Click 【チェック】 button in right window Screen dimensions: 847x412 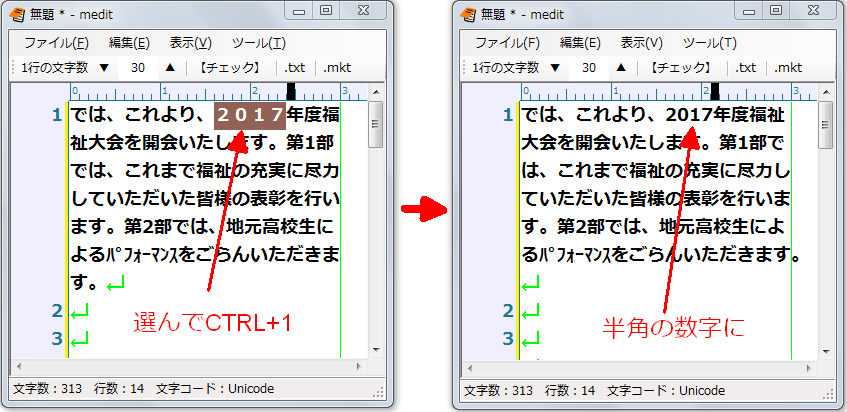coord(681,68)
